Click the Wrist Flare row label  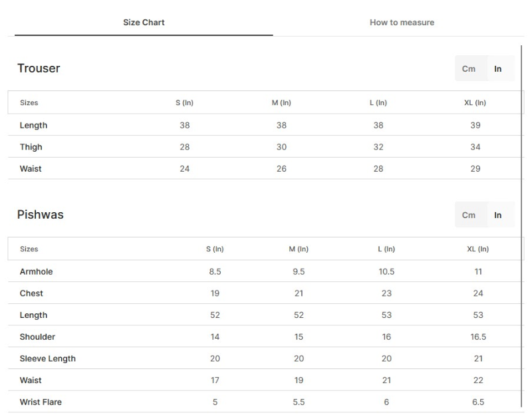(41, 402)
